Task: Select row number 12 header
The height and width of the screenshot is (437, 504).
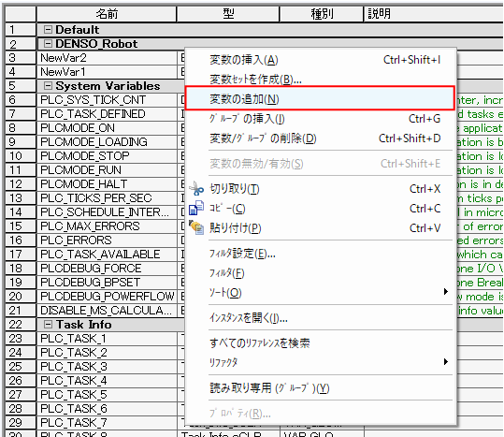Action: click(x=21, y=184)
